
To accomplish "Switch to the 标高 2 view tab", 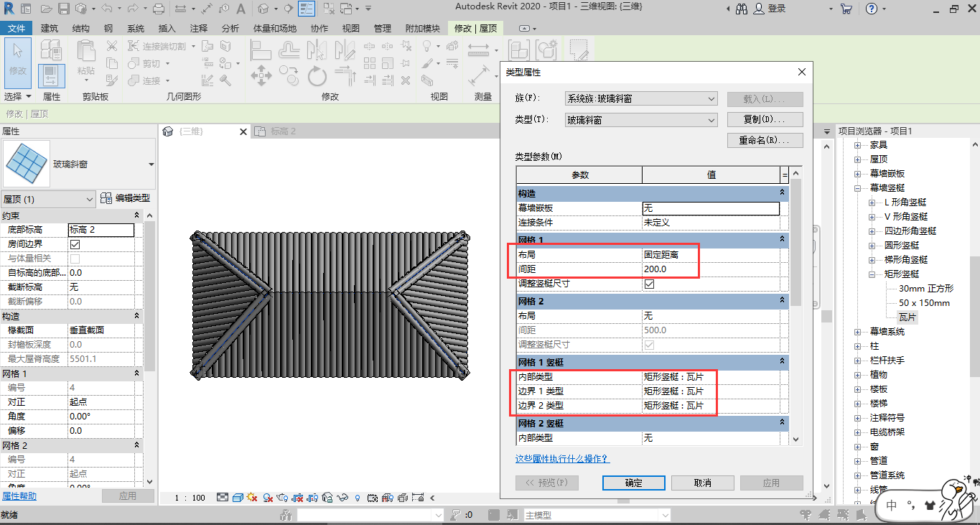I will click(283, 131).
